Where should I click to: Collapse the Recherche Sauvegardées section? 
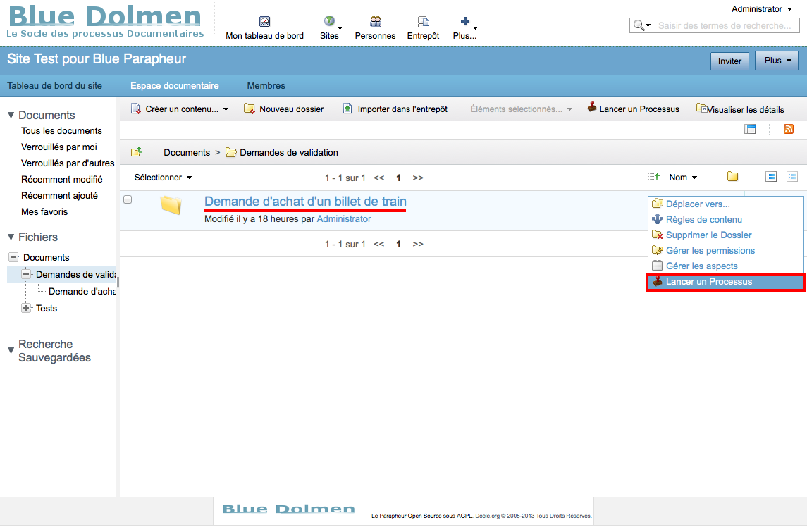tap(49, 351)
